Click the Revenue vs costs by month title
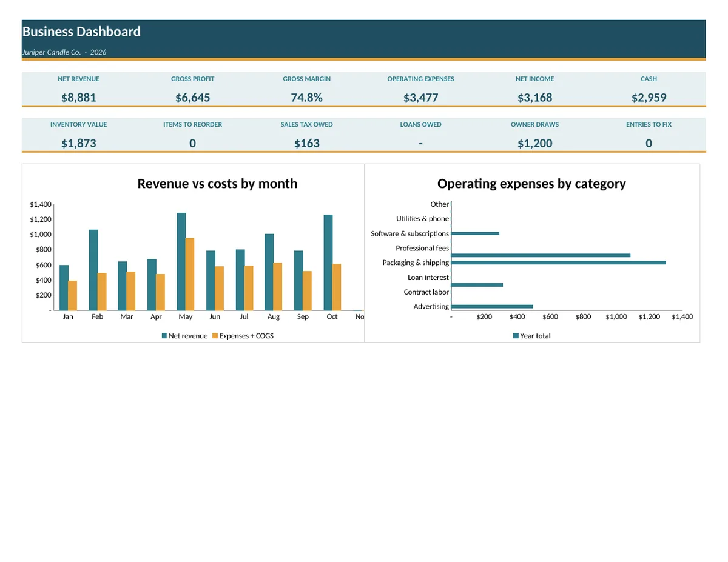The image size is (728, 562). click(217, 184)
